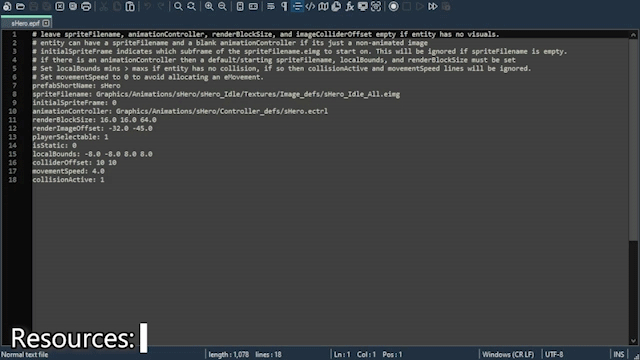
Task: Click the 'isStatic: 0' line
Action: coord(54,146)
